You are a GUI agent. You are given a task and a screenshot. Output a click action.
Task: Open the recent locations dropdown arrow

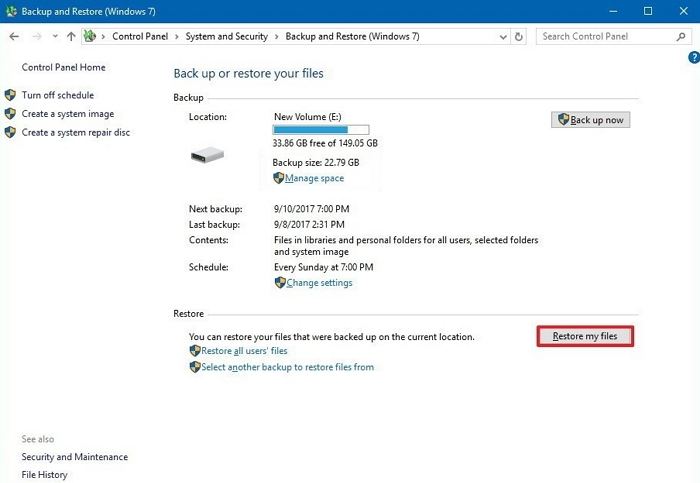(x=55, y=36)
